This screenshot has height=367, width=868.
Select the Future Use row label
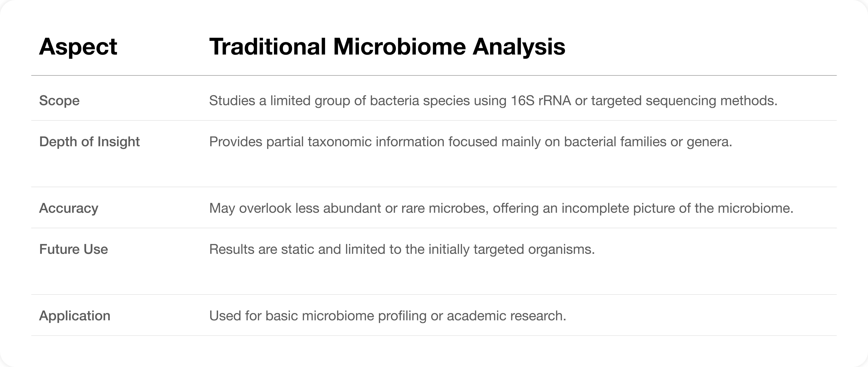click(x=73, y=249)
